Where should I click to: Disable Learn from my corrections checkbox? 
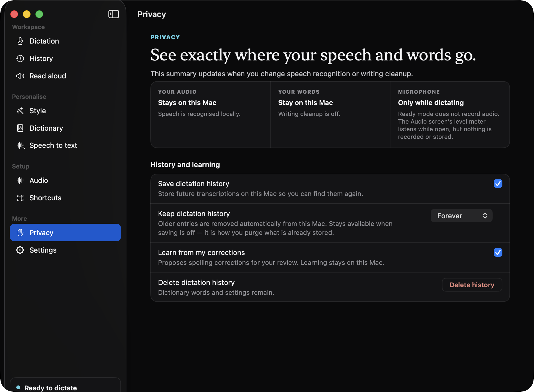pyautogui.click(x=498, y=253)
